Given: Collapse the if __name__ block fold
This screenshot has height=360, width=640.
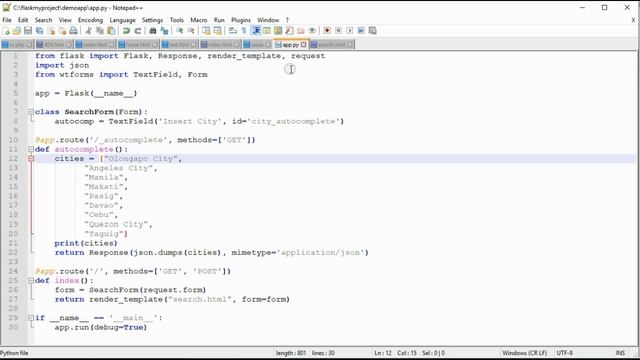Looking at the screenshot, I should pos(31,318).
